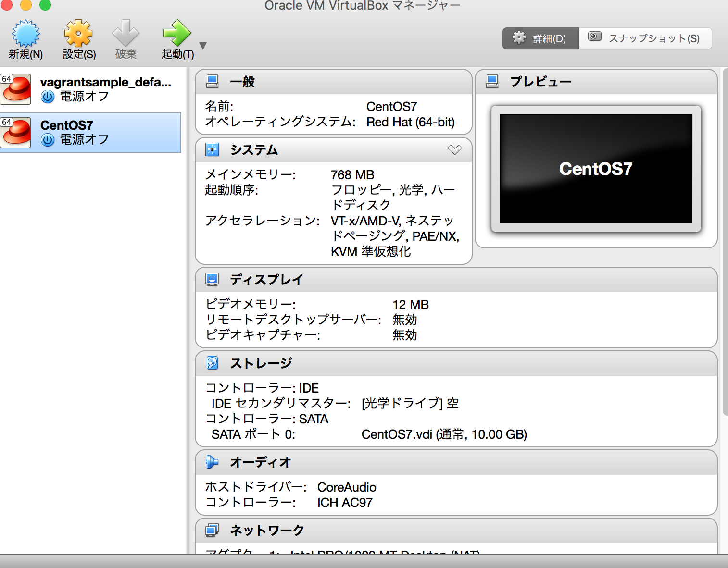Screen dimensions: 728x568
Task: Click the オーディオ section speaker icon
Action: click(x=212, y=462)
